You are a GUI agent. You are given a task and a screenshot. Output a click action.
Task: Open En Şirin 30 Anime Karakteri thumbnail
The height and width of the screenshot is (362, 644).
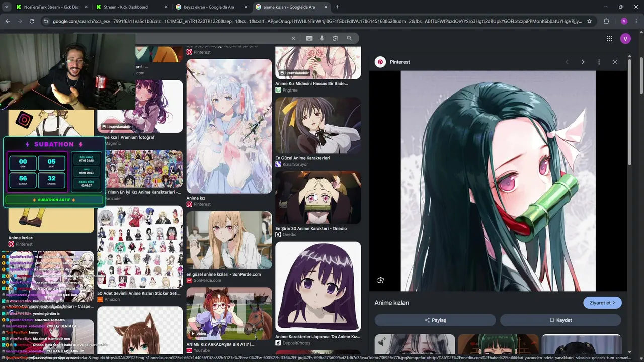[x=318, y=198]
